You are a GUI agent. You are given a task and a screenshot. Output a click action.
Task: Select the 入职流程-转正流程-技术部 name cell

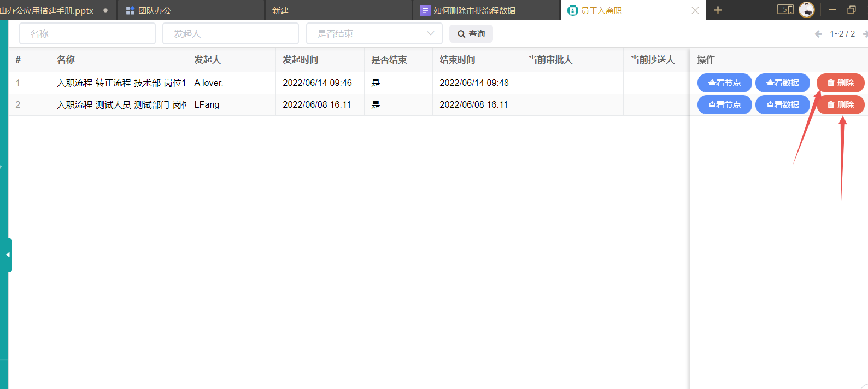pyautogui.click(x=119, y=83)
